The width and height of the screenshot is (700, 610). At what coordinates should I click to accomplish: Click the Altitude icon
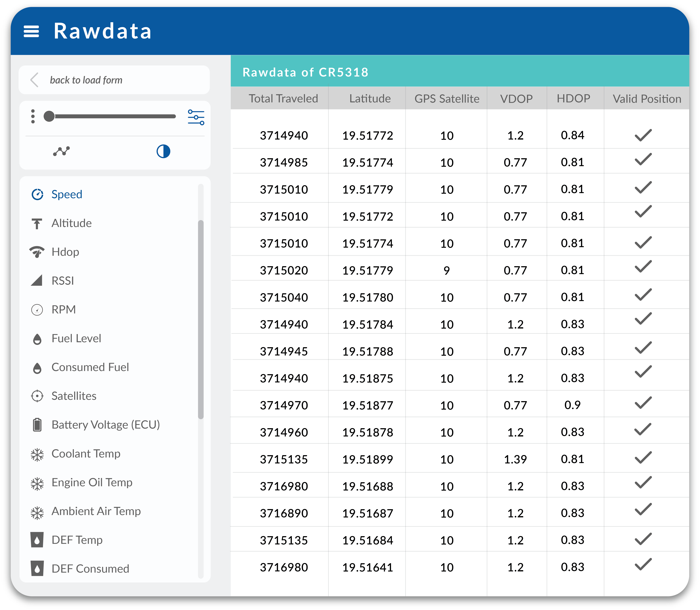[37, 224]
